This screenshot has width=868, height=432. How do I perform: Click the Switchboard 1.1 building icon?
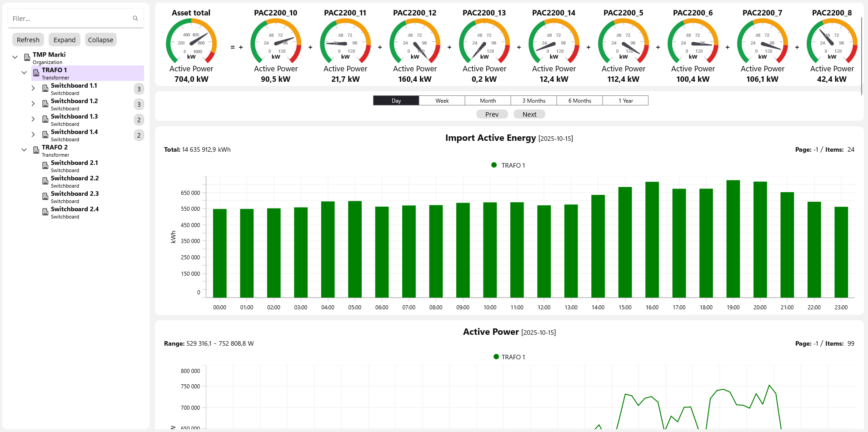pos(45,89)
